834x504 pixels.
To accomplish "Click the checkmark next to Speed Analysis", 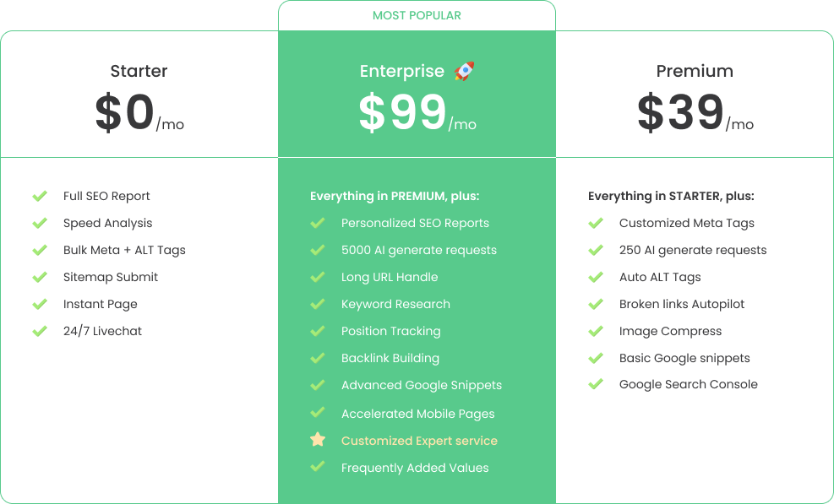I will point(39,223).
